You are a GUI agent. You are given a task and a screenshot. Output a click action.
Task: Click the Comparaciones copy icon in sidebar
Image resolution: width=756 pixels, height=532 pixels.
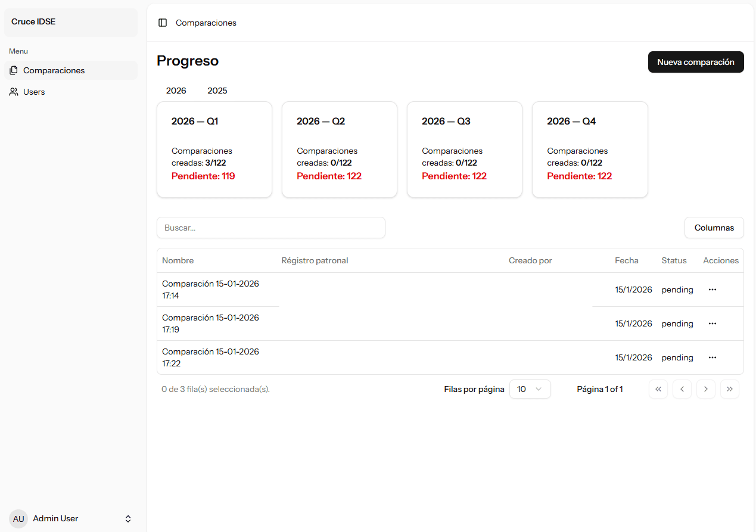click(14, 70)
